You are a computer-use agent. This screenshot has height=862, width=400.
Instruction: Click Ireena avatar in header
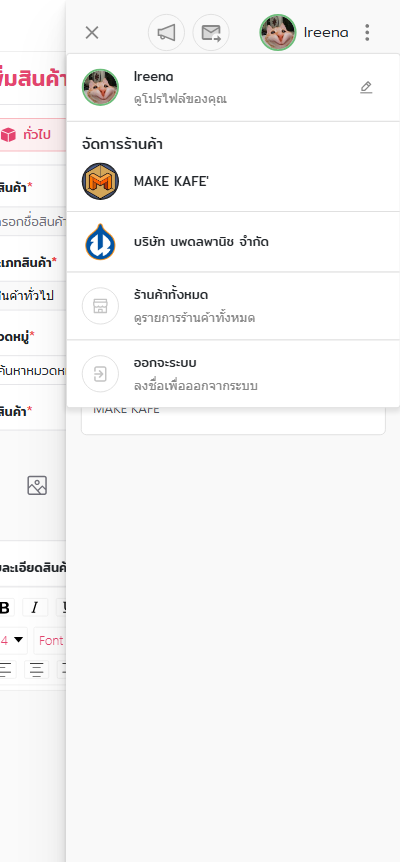[x=278, y=32]
